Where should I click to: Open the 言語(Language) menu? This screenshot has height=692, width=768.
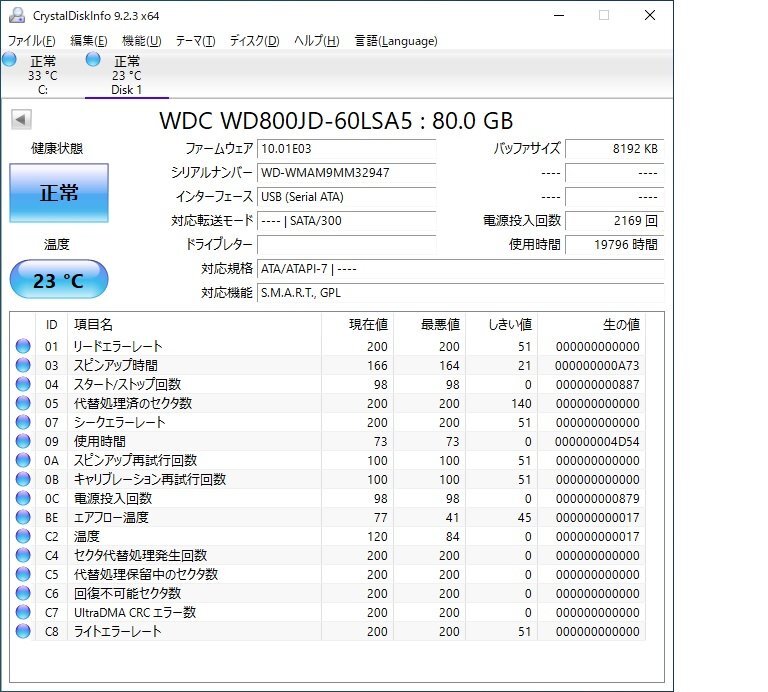[x=396, y=41]
